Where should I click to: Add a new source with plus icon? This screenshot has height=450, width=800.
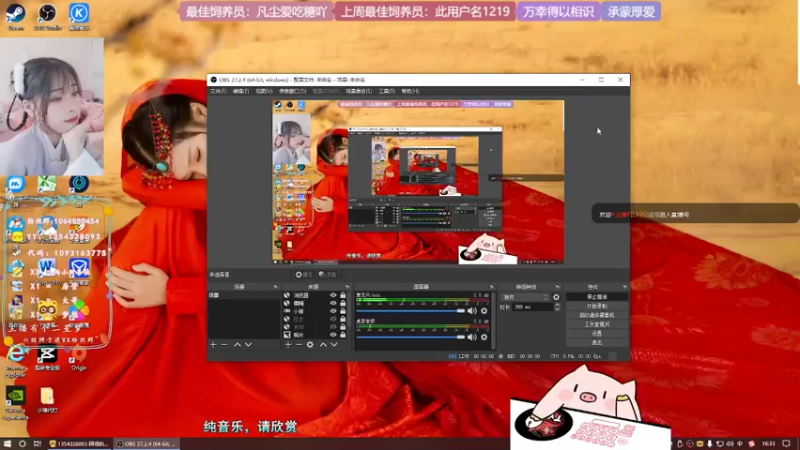288,345
